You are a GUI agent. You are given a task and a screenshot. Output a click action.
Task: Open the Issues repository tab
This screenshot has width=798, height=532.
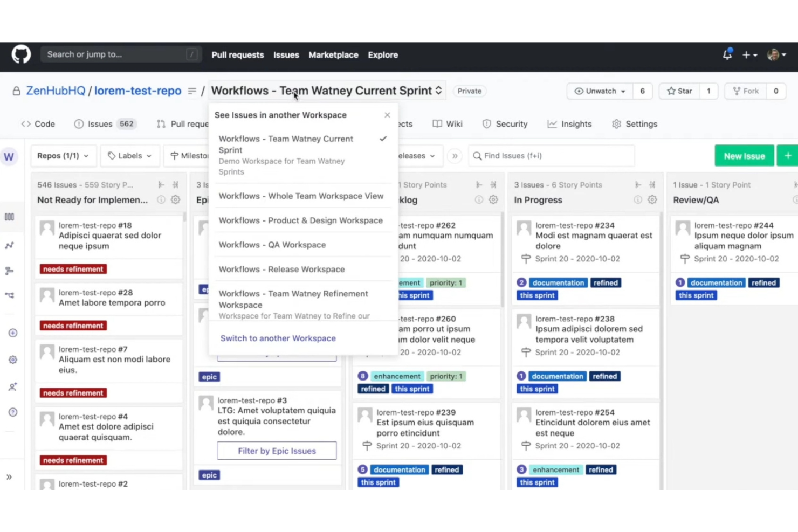click(x=105, y=124)
